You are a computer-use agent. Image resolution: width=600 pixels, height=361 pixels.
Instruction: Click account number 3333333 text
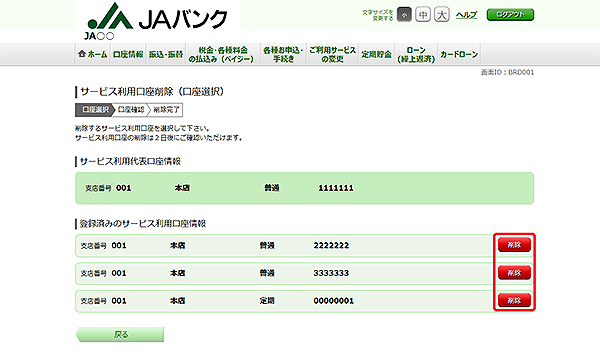331,273
